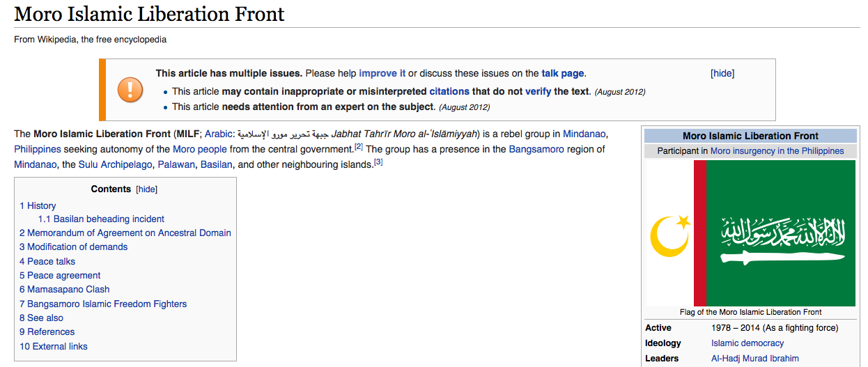Click '1978 – 2014 (As a fighting force)' value
The width and height of the screenshot is (868, 367).
tap(775, 327)
